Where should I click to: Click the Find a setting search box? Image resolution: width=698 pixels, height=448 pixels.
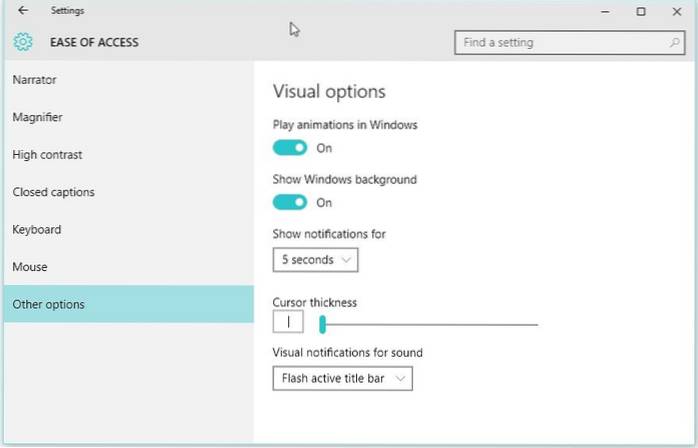tap(560, 43)
